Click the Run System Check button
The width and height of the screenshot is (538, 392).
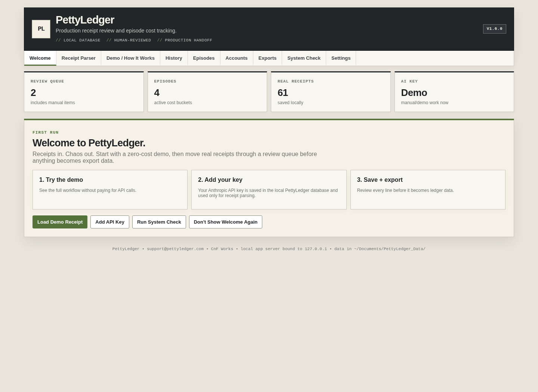(x=159, y=222)
